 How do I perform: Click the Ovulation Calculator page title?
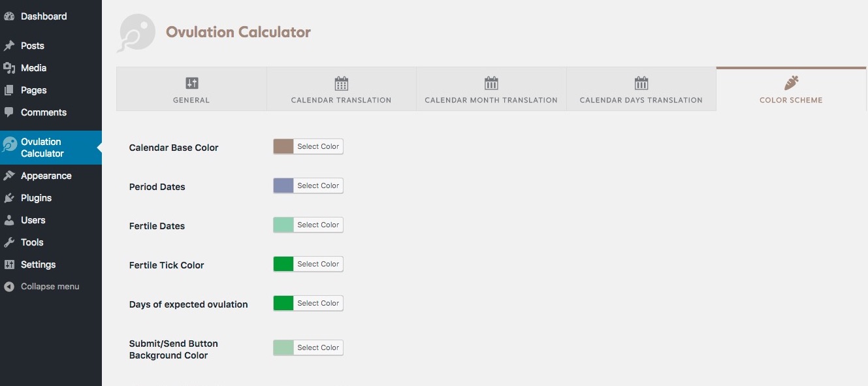click(238, 32)
